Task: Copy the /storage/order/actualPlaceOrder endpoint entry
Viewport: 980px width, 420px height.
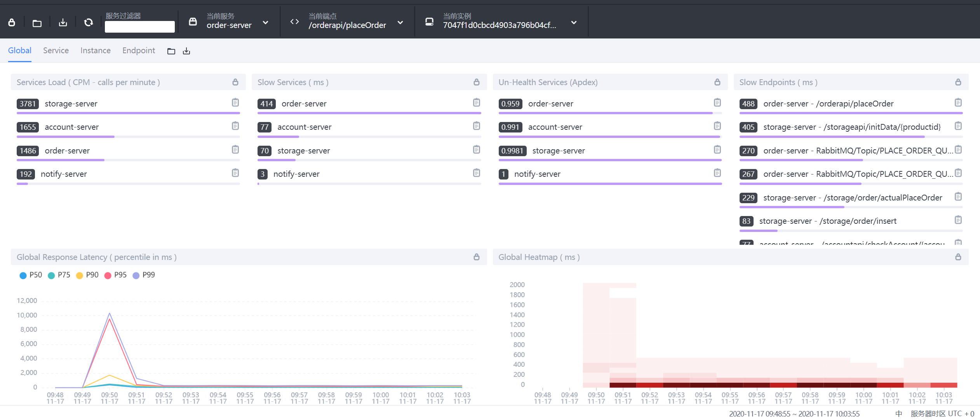Action: (x=958, y=197)
